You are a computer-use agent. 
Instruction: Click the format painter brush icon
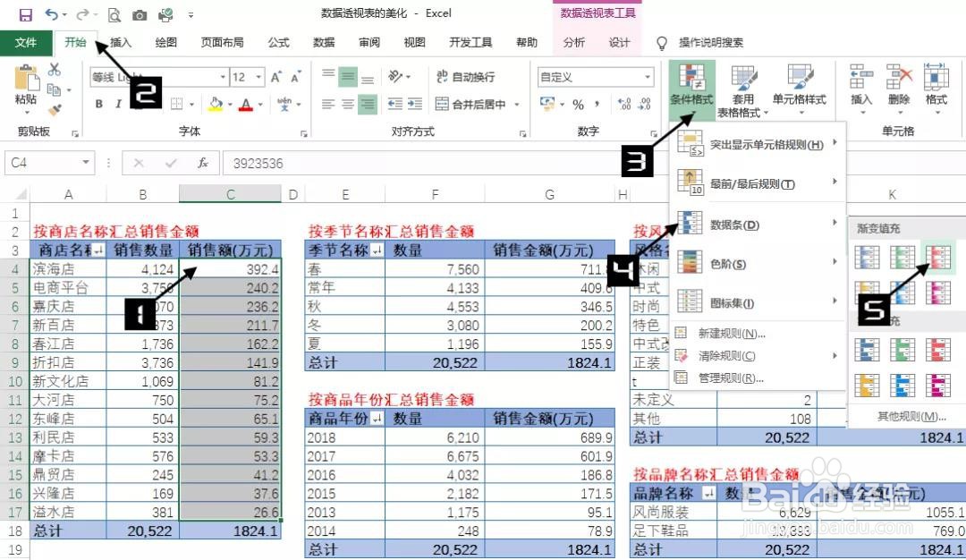click(x=55, y=110)
